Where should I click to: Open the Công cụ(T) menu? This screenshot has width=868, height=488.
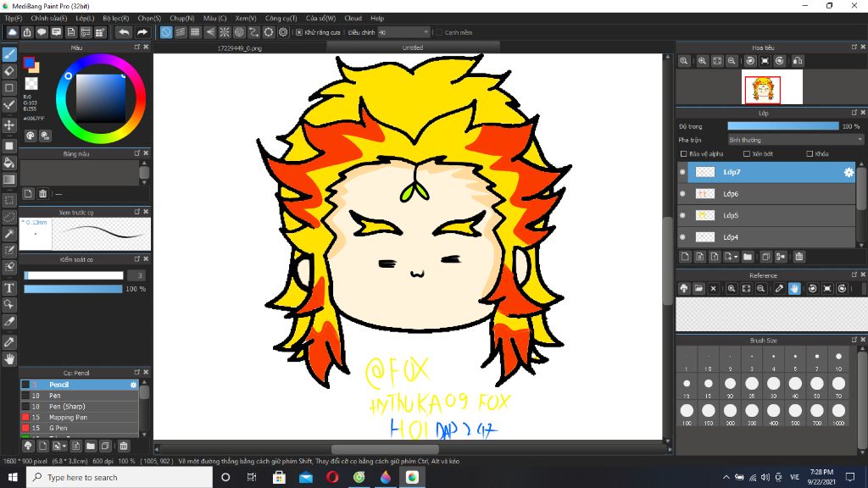(x=281, y=19)
